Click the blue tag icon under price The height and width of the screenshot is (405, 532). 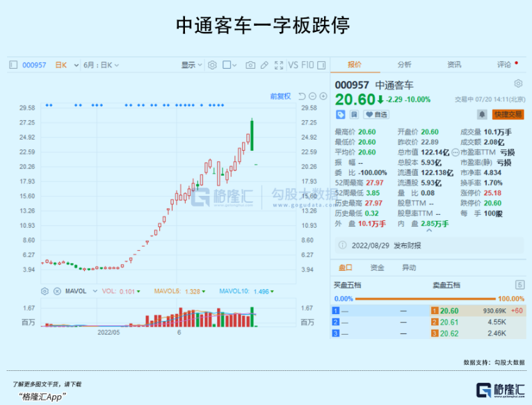341,115
